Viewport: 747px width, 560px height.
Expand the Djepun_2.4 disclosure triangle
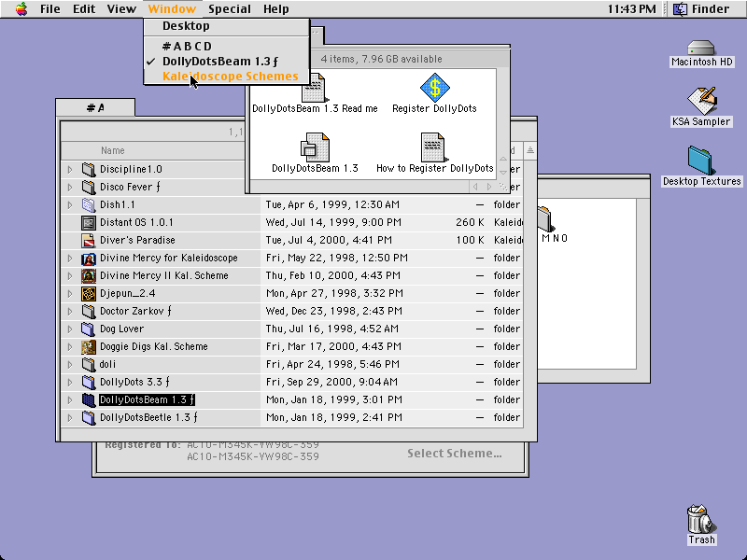pos(69,293)
